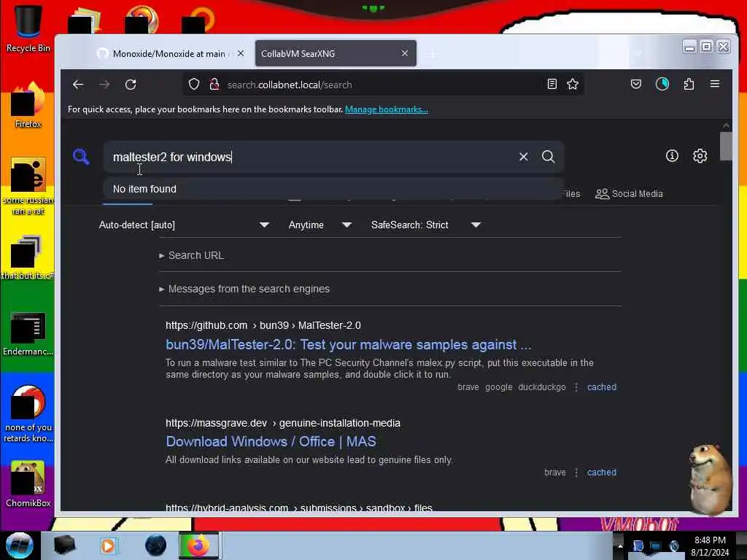Open MalTester result options dots menu
Viewport: 747px width, 560px height.
576,387
